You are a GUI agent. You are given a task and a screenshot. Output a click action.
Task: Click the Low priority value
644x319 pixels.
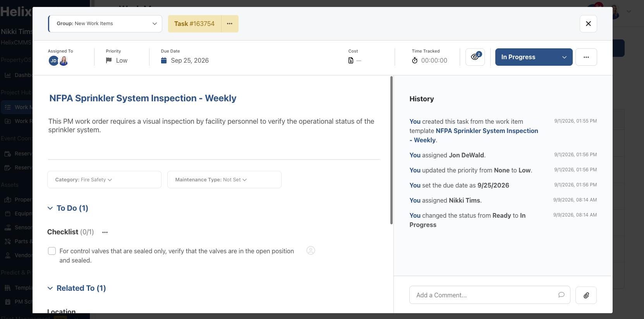coord(122,60)
